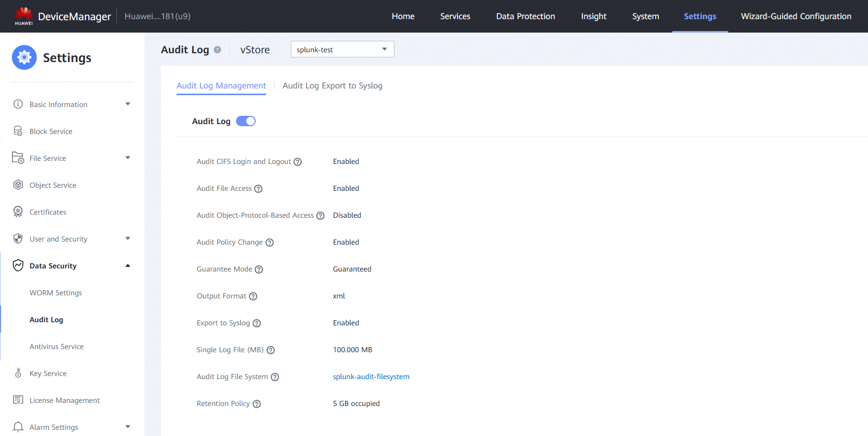The width and height of the screenshot is (868, 436).
Task: Expand the User and Security submenu arrow
Action: point(128,238)
